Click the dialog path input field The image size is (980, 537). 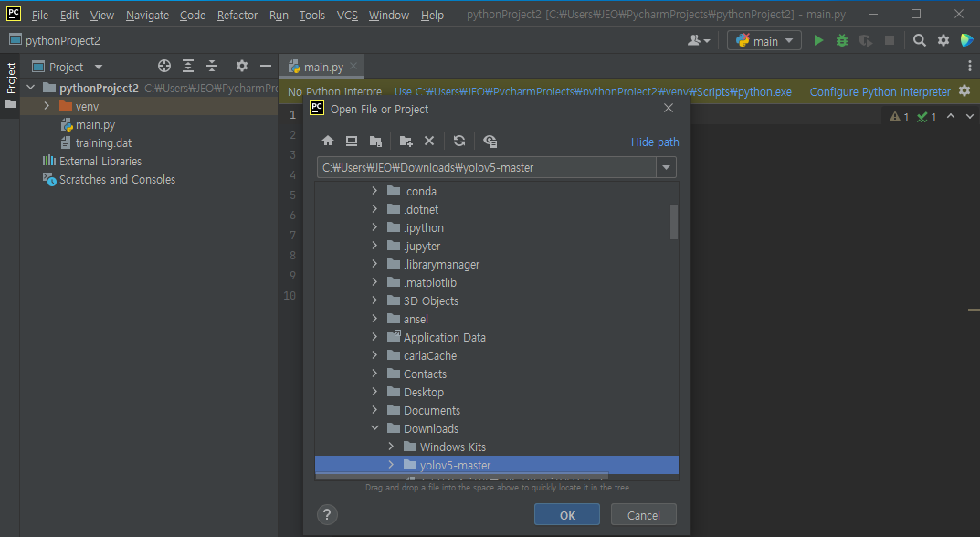pos(486,167)
